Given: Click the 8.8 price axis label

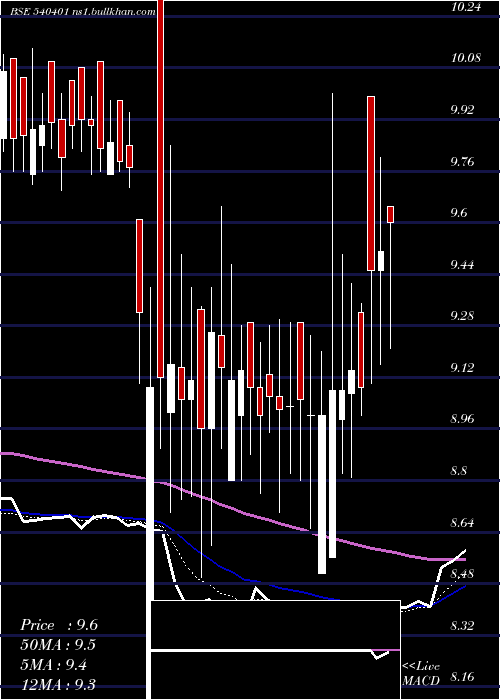Looking at the screenshot, I should coord(458,471).
